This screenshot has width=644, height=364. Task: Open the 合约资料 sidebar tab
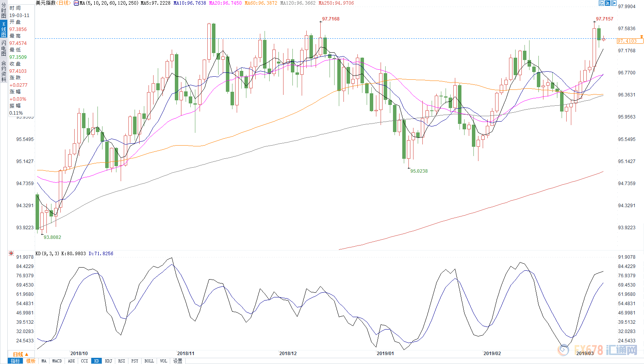[x=3, y=71]
